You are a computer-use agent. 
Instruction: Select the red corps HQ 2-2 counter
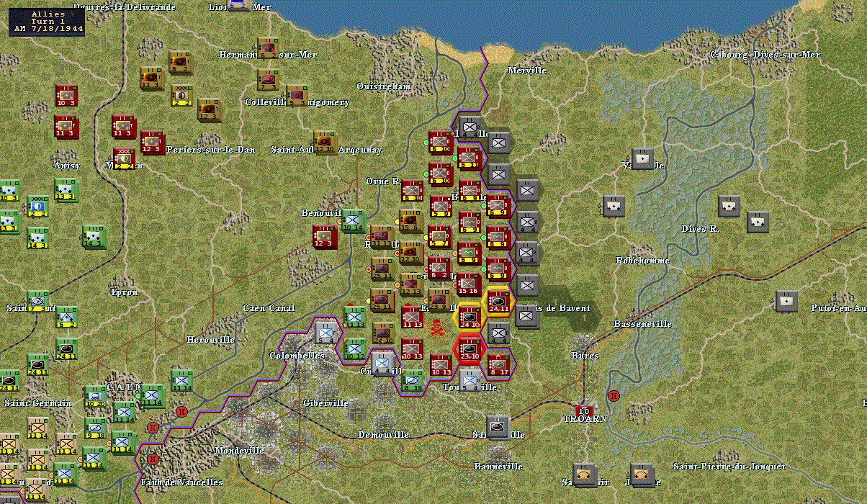click(124, 159)
